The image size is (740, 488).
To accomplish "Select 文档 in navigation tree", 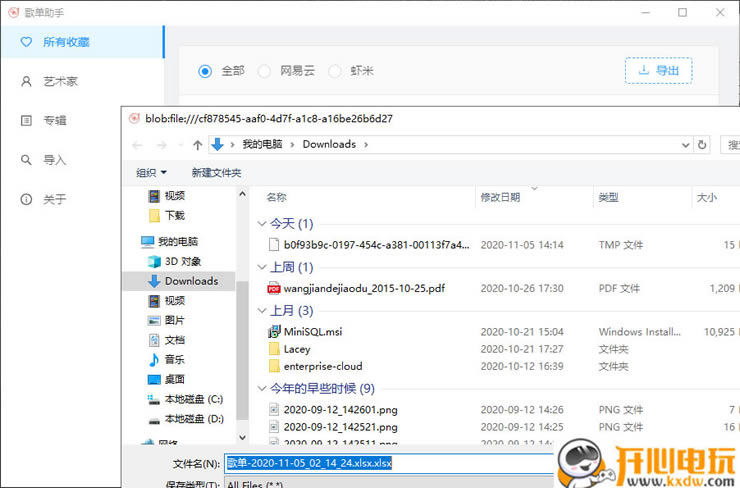I will click(174, 340).
